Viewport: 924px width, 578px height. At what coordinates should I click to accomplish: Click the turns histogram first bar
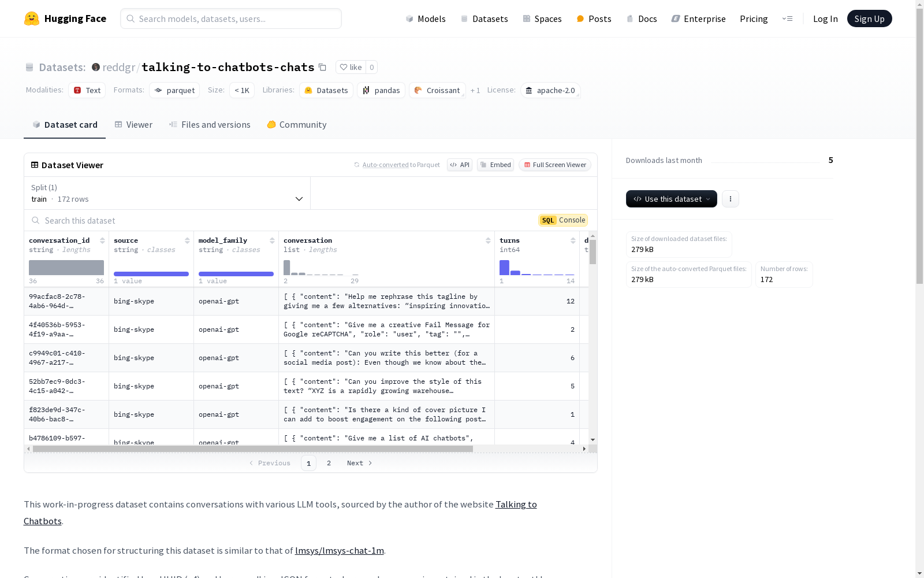[504, 267]
